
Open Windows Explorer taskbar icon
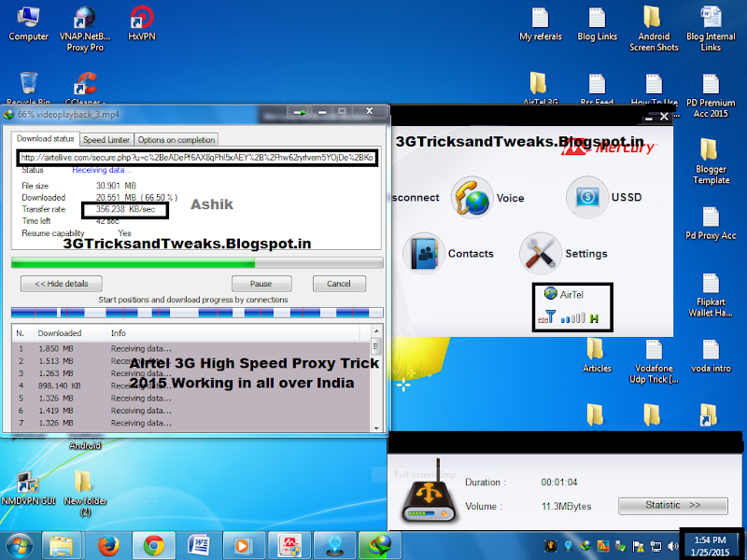point(62,546)
